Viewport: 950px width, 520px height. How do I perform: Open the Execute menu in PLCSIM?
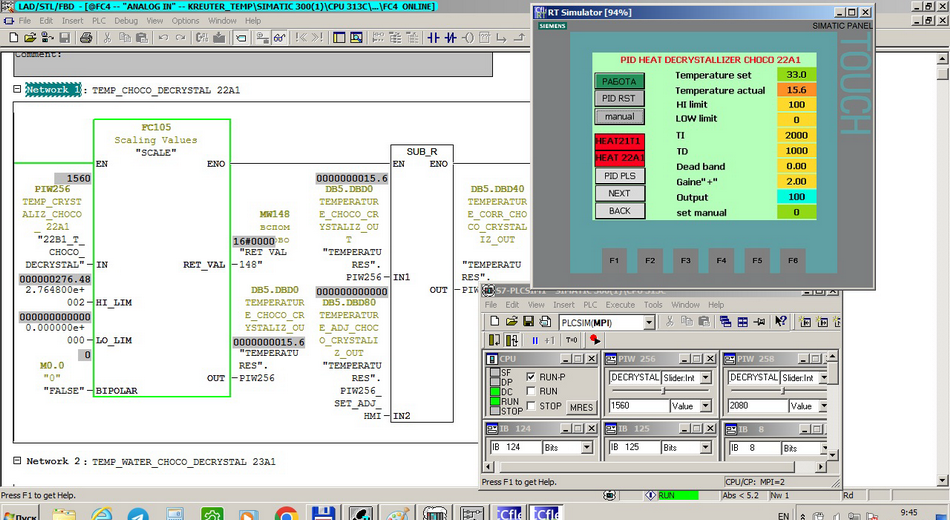(620, 305)
